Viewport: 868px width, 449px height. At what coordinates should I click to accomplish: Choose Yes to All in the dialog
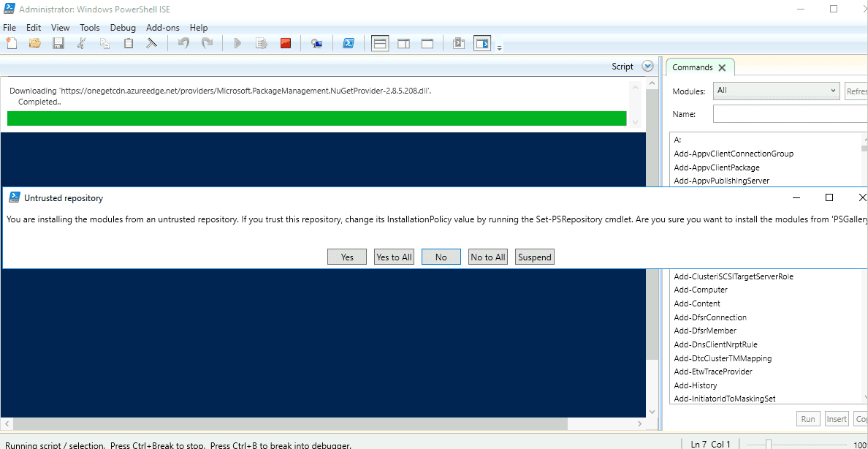pos(394,257)
